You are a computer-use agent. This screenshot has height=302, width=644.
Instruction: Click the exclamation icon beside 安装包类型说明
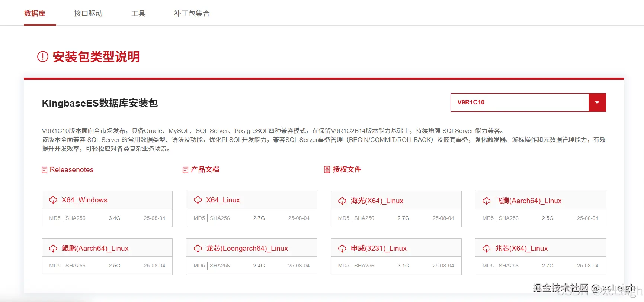click(x=43, y=56)
